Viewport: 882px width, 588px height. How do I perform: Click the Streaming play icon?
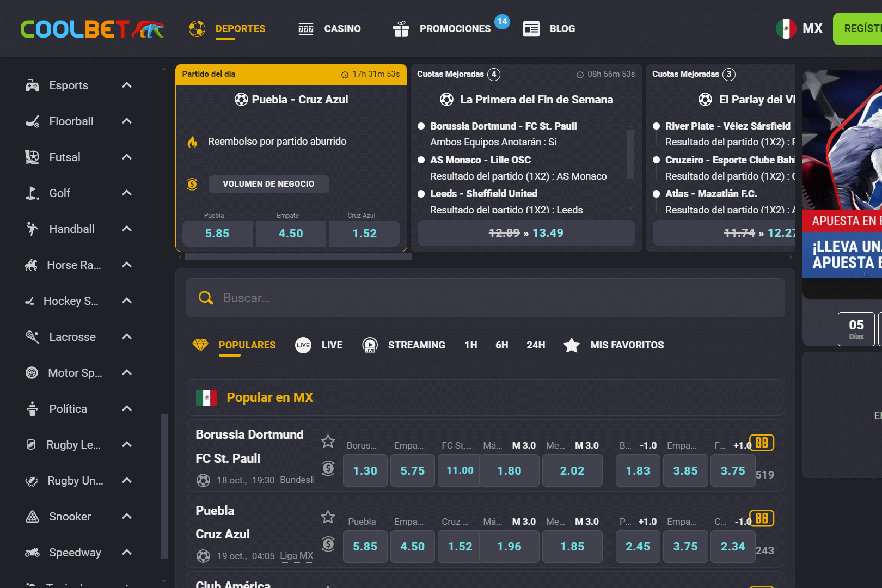[x=370, y=345]
